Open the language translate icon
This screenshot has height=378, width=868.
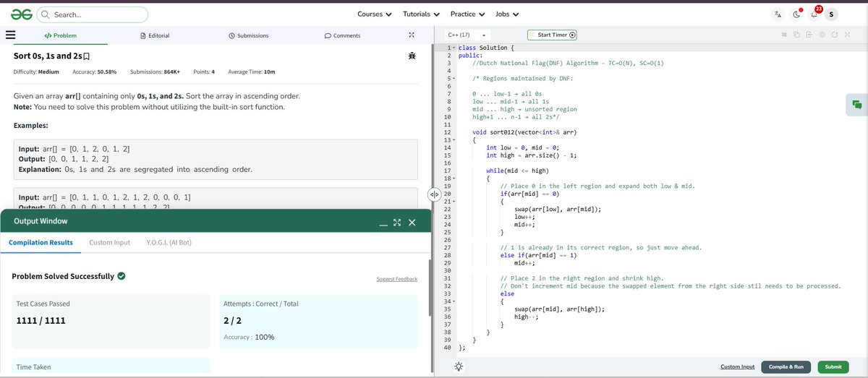778,14
